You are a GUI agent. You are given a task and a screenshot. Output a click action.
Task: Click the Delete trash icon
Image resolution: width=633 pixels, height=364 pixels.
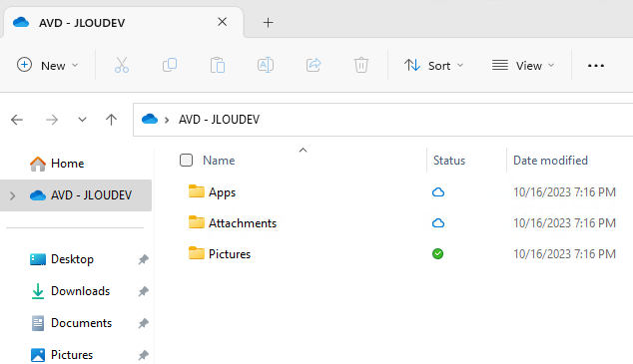(x=360, y=65)
